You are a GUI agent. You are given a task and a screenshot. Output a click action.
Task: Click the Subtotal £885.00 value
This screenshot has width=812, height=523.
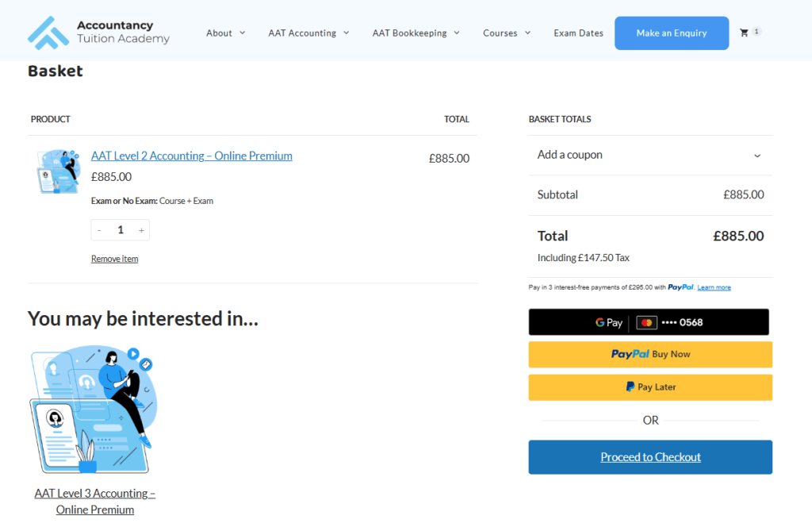[743, 195]
